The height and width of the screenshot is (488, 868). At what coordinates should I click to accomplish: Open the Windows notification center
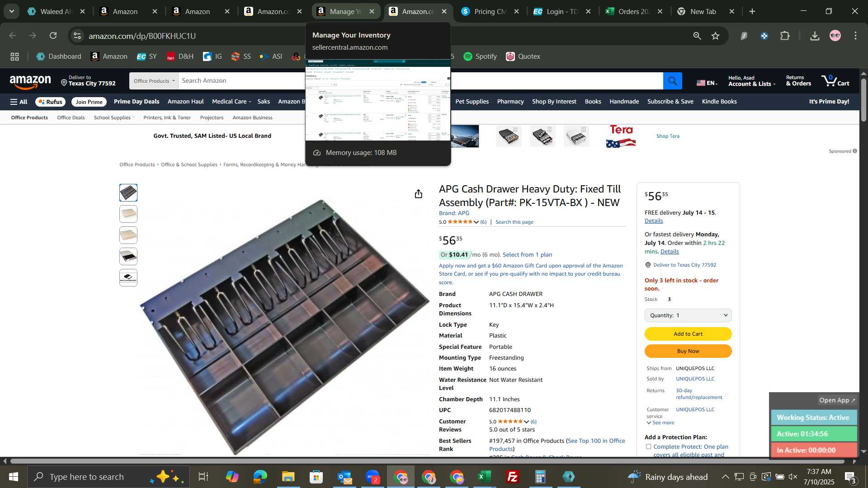850,477
